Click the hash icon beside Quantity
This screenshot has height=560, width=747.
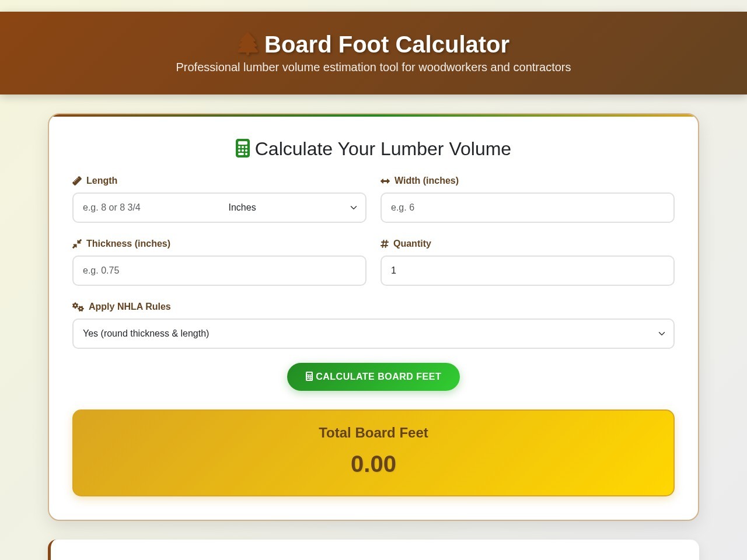pos(385,244)
